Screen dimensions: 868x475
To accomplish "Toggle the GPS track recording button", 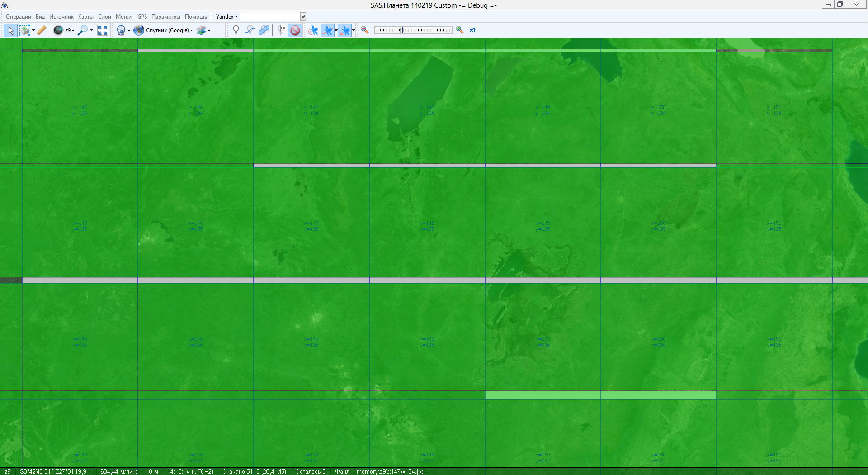I will point(328,30).
